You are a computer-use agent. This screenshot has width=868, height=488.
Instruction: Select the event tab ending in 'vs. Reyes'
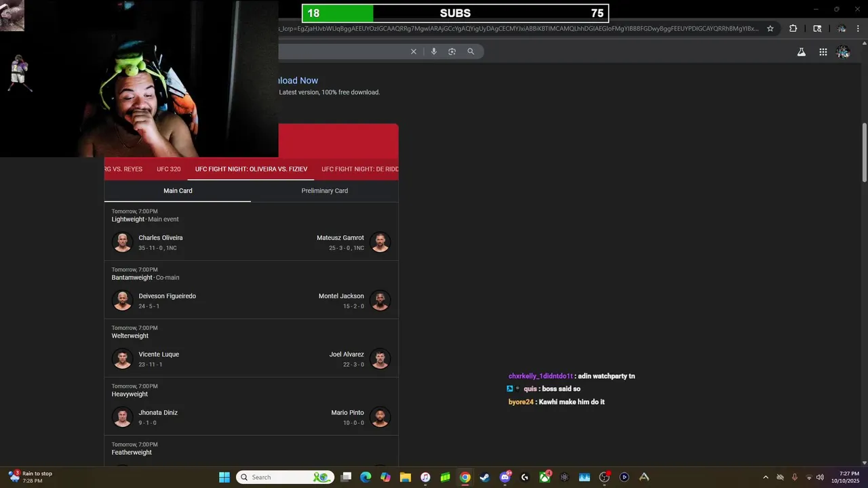coord(123,169)
